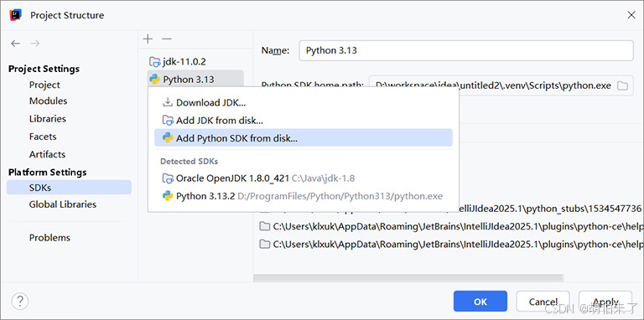
Task: Click the Python SDK home path field
Action: click(501, 85)
